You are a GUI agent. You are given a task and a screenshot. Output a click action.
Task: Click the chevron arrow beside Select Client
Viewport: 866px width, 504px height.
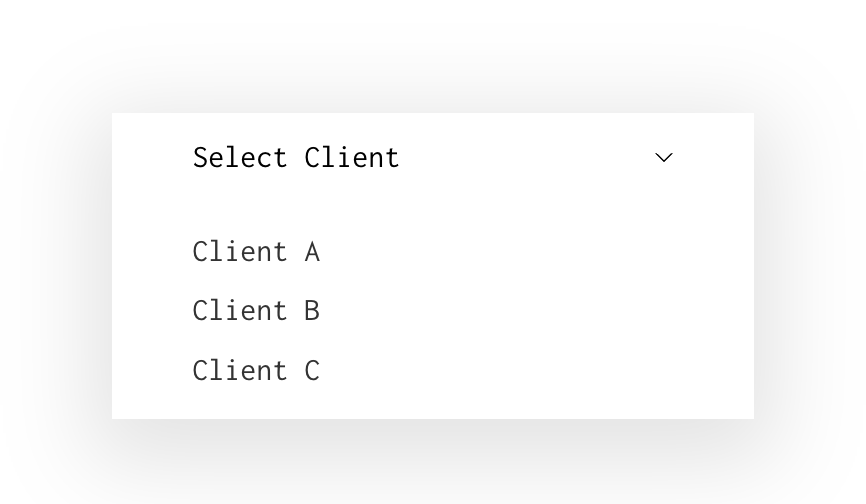tap(664, 158)
